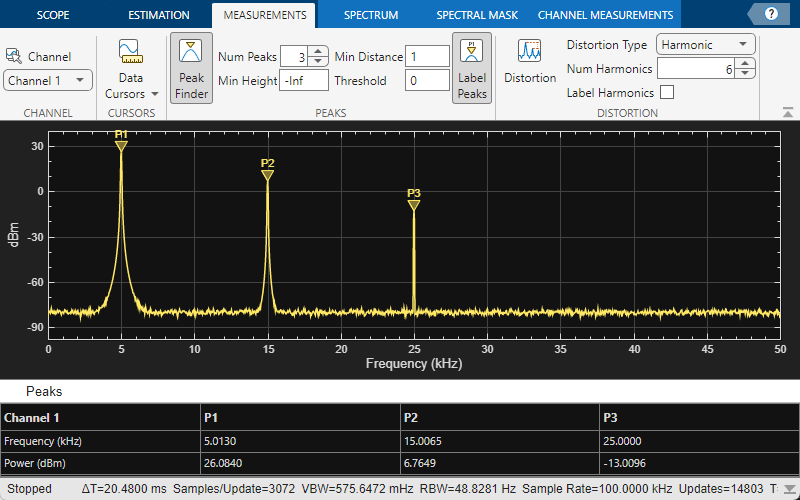
Task: Click the P2 peak marker triangle
Action: (267, 176)
